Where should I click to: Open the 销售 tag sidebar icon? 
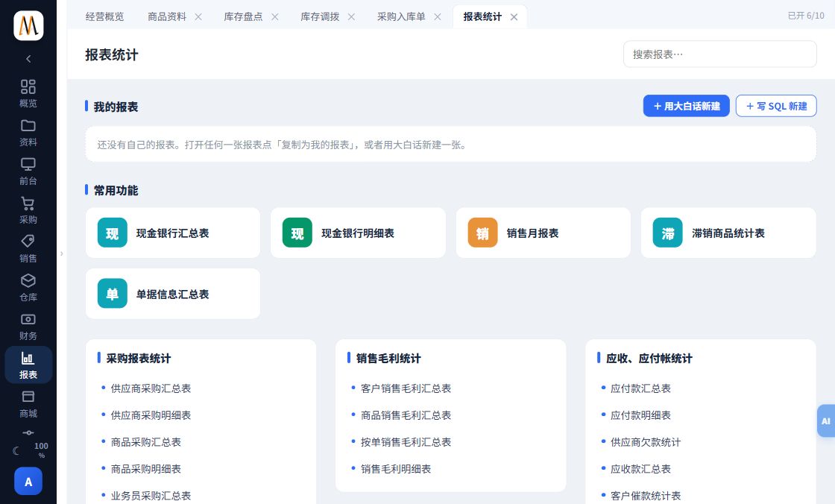point(28,249)
